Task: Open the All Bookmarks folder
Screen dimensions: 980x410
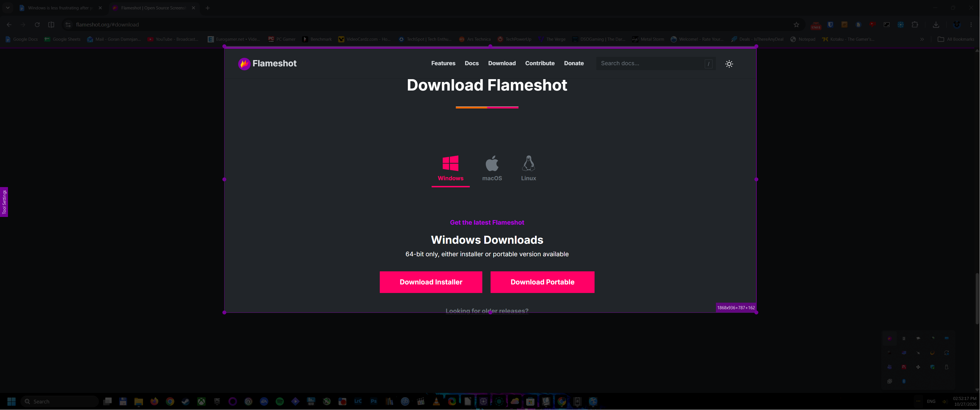Action: [956, 39]
